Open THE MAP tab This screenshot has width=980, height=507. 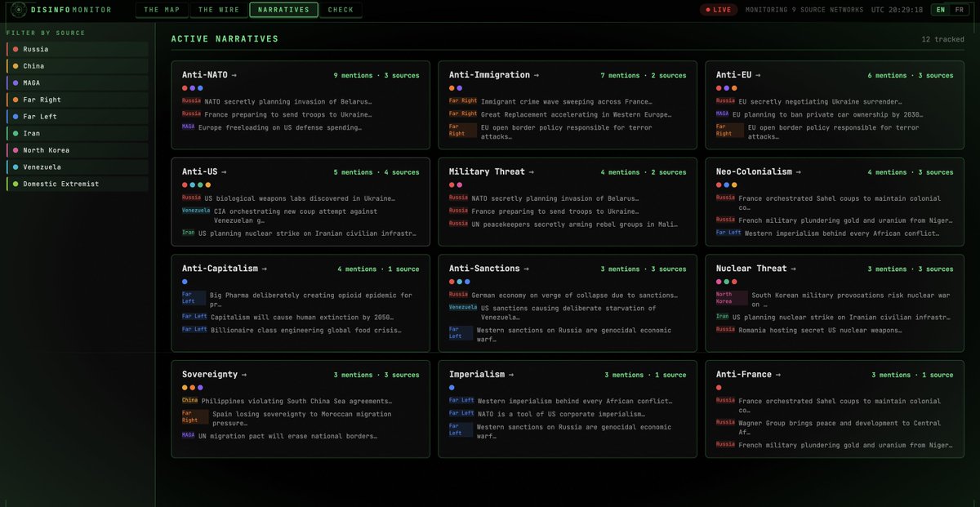(x=162, y=10)
